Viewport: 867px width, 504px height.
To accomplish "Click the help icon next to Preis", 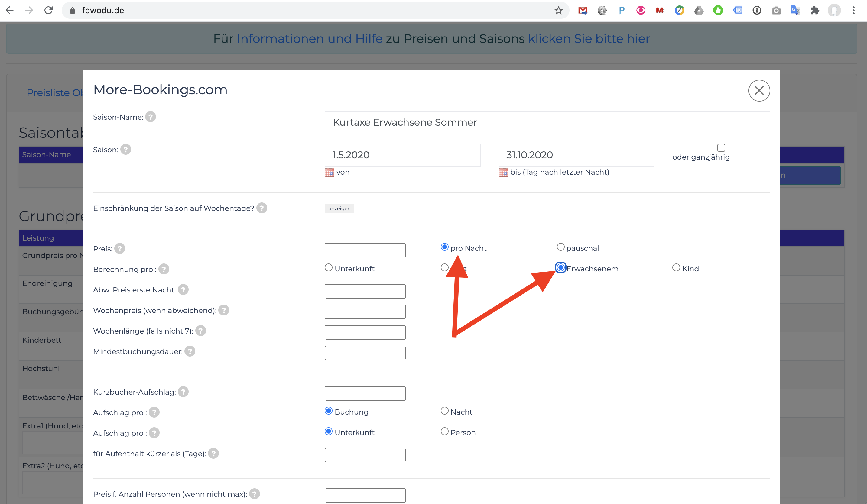I will tap(120, 249).
